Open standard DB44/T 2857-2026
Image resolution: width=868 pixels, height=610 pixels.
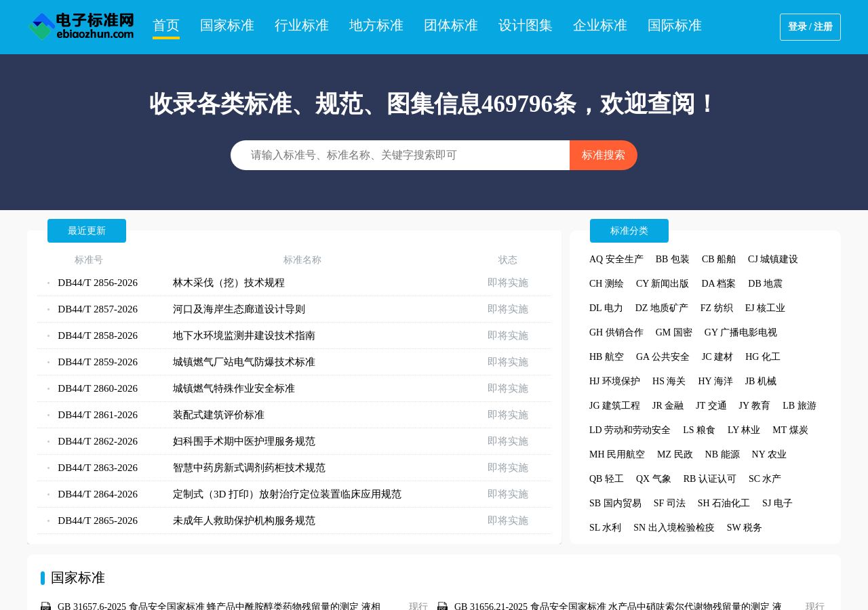[x=98, y=309]
